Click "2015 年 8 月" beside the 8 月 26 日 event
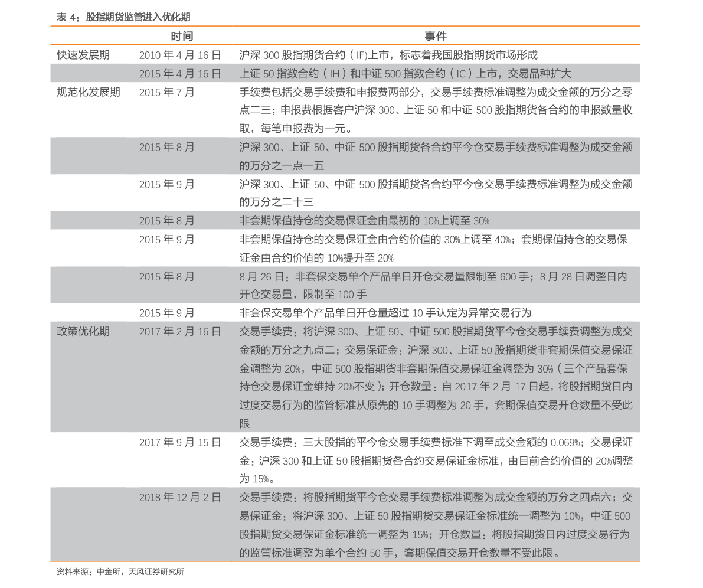 click(x=167, y=277)
